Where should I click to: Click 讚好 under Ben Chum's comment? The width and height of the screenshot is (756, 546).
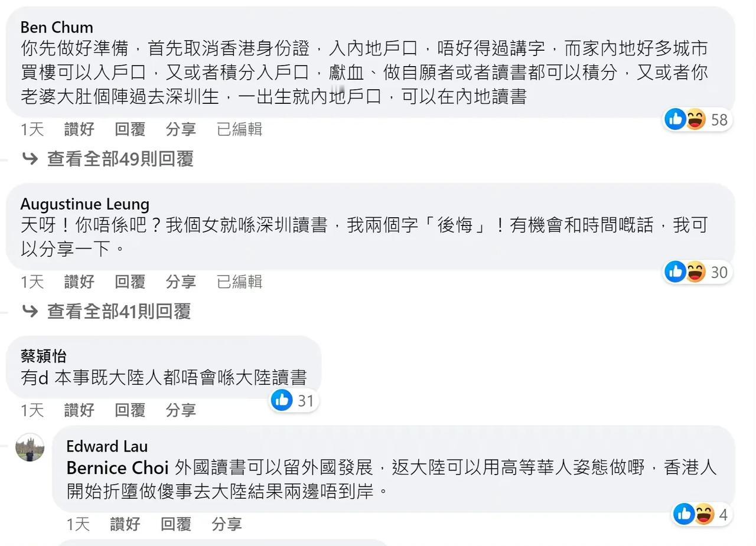(79, 129)
